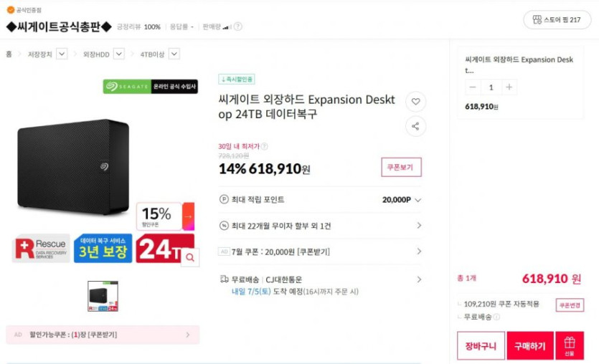Decrease quantity with the minus button
The width and height of the screenshot is (599, 364).
pyautogui.click(x=472, y=87)
